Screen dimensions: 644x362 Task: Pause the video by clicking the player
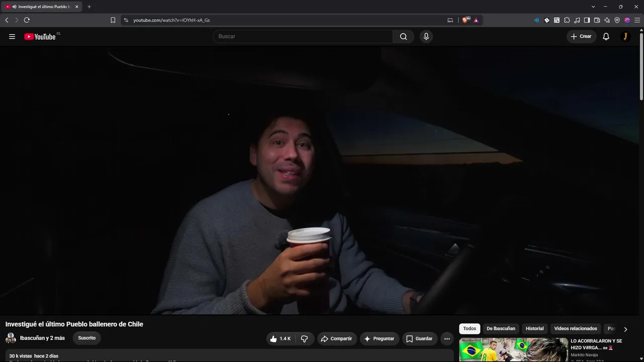(319, 180)
